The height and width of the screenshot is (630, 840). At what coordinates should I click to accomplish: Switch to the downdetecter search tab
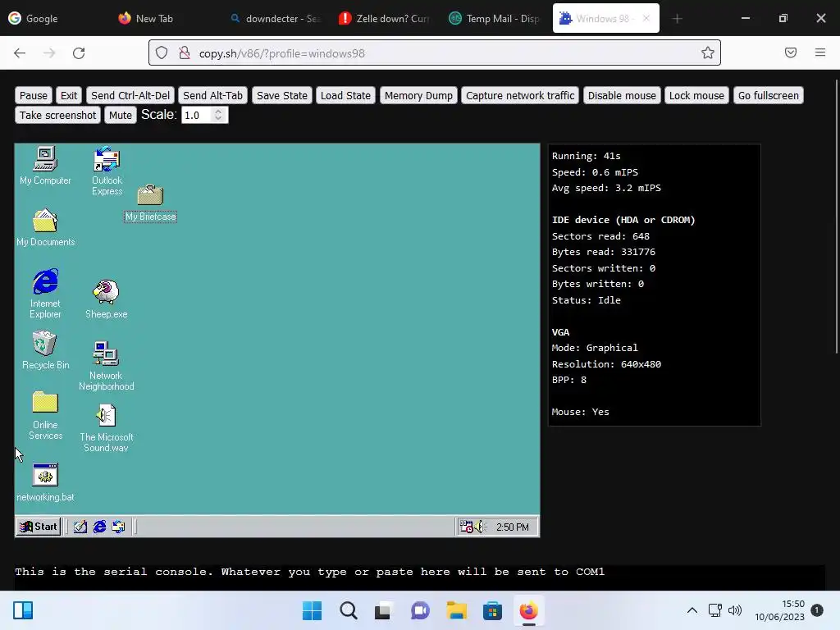pos(275,18)
